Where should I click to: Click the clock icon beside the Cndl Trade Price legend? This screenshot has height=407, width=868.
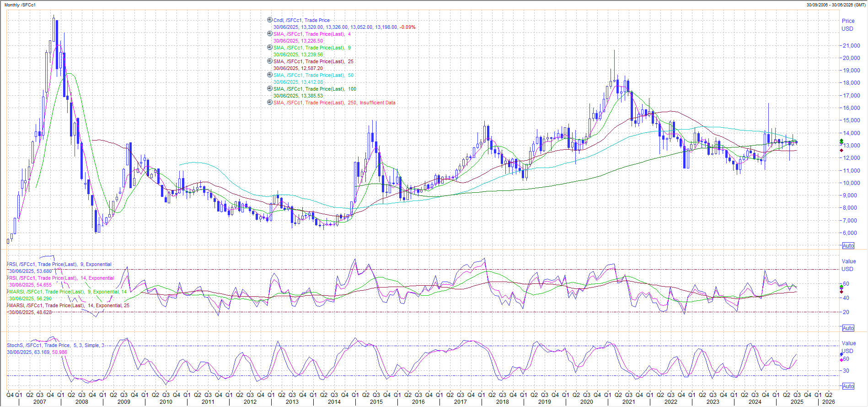point(270,20)
